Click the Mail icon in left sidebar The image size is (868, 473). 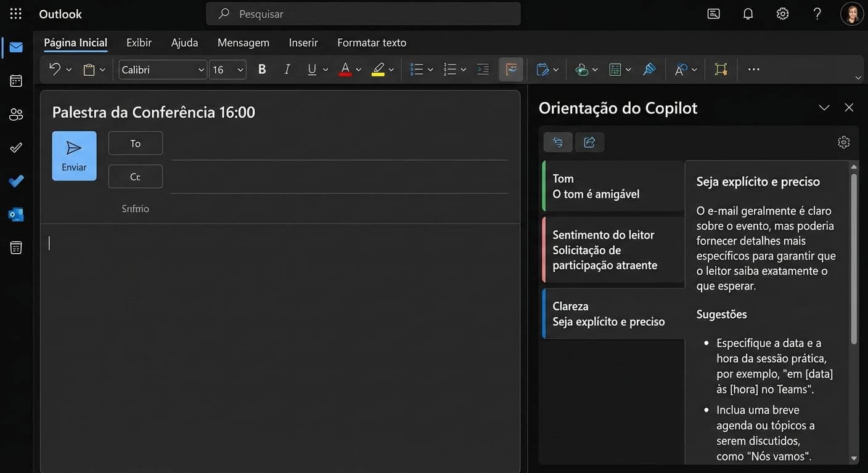coord(16,47)
